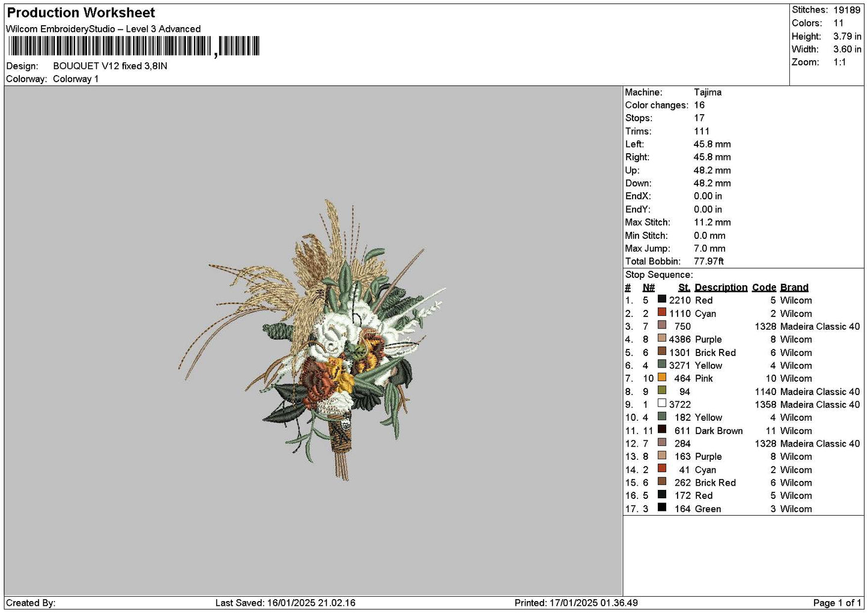Select the swatch in stop 15 with 262 stitches

pos(662,482)
